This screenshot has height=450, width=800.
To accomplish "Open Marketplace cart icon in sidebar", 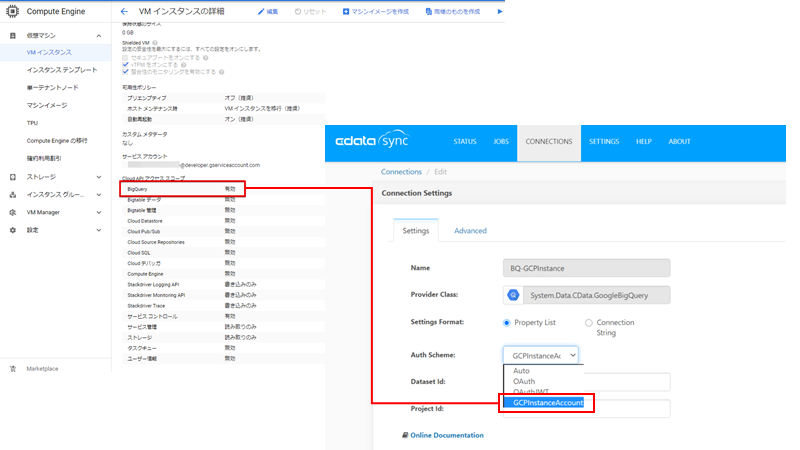I will pyautogui.click(x=13, y=368).
